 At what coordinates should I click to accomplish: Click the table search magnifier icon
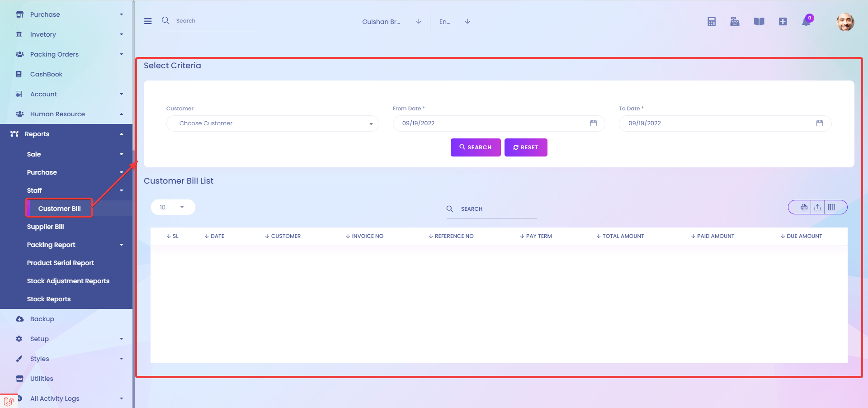click(450, 209)
